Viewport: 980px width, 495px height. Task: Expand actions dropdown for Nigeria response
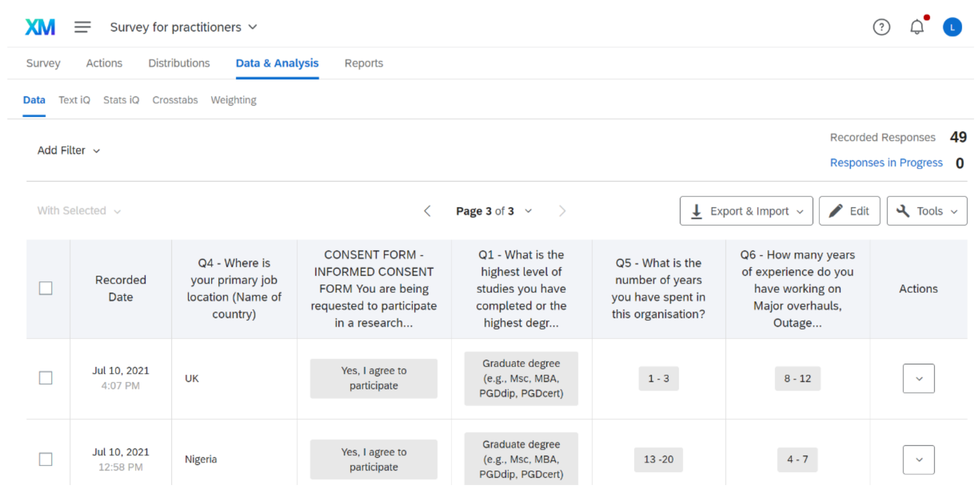(918, 460)
